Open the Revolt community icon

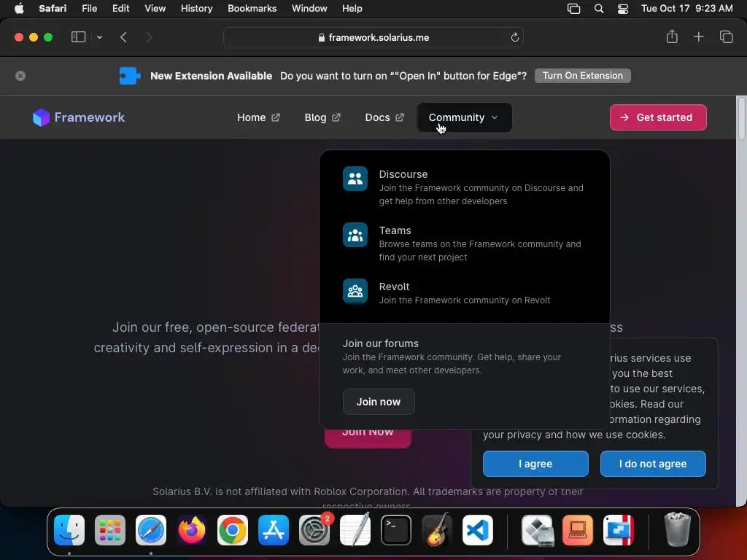point(355,291)
